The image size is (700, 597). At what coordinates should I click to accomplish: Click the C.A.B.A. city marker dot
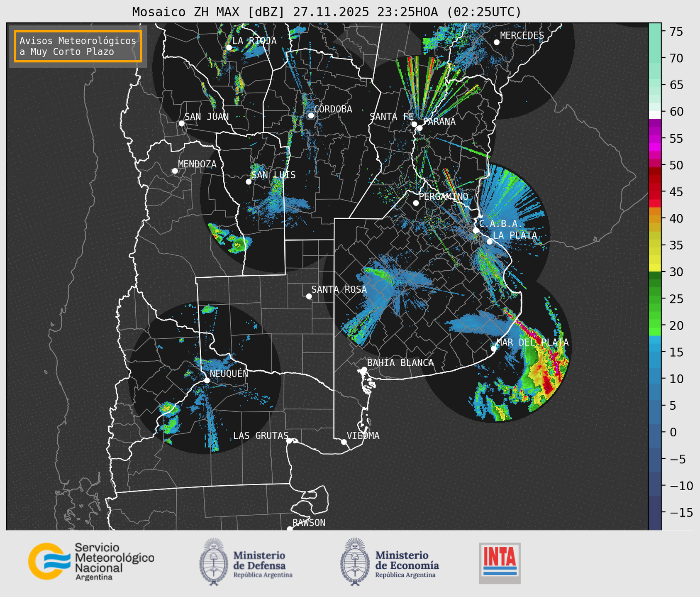[476, 230]
